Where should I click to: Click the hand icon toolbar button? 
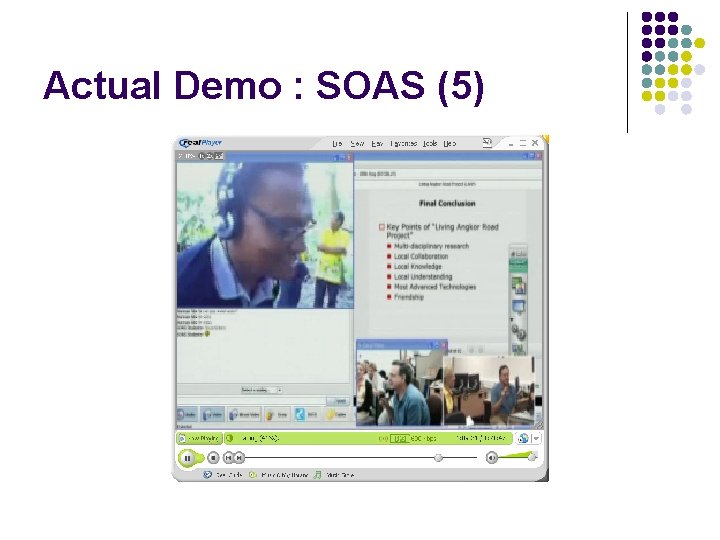tap(277, 415)
